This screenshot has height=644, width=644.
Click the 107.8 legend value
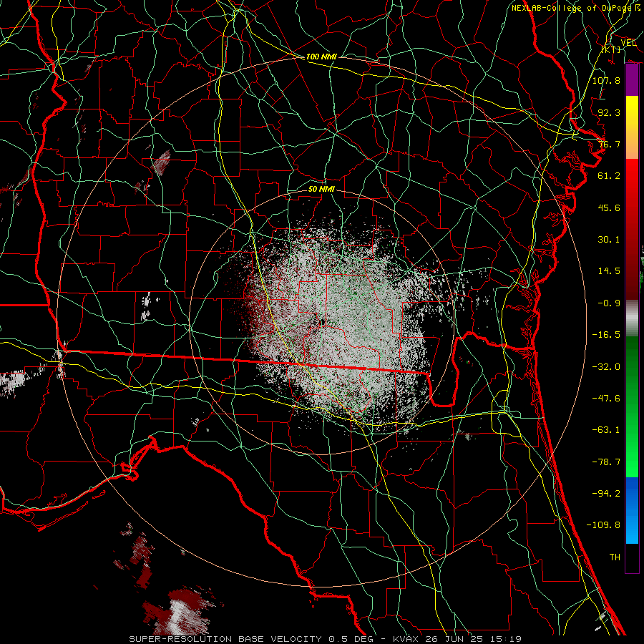606,80
